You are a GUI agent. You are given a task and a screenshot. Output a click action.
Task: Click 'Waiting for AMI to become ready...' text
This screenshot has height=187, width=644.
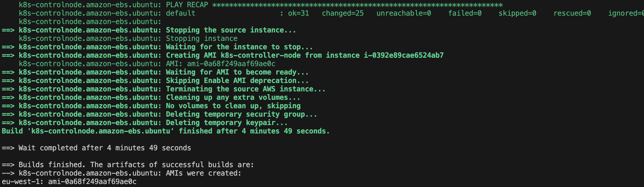237,72
